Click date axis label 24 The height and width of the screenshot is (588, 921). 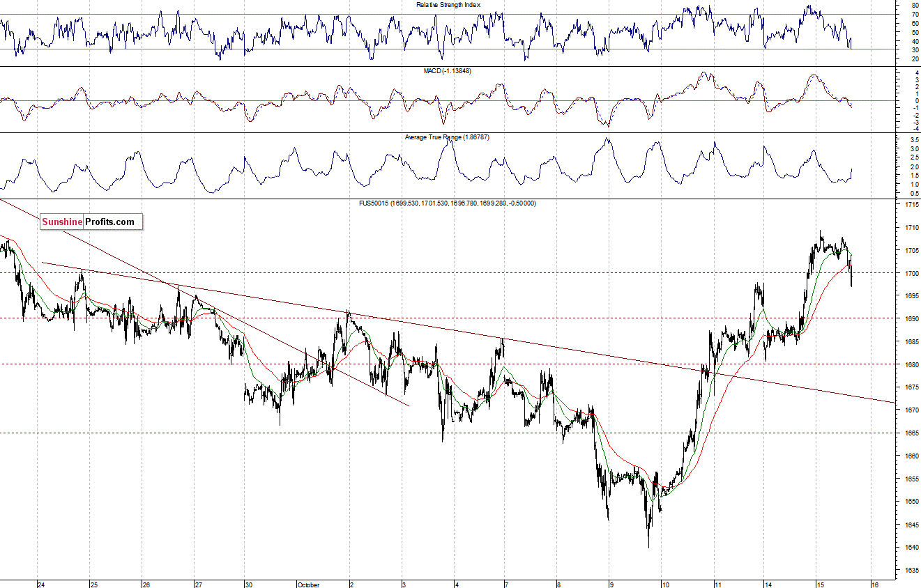[x=41, y=585]
